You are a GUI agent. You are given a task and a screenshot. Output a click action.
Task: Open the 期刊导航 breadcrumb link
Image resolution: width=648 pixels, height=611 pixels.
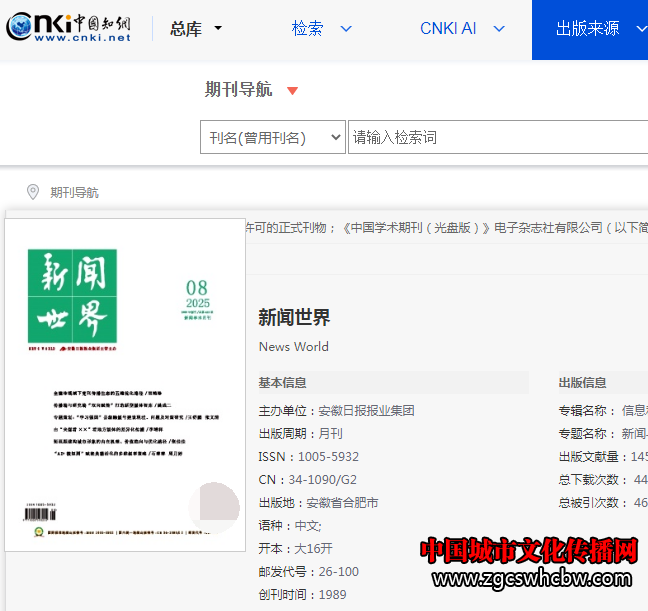[x=75, y=193]
